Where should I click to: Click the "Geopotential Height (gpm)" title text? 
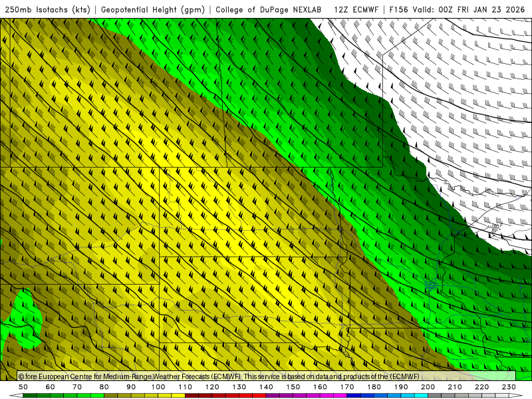(x=153, y=9)
